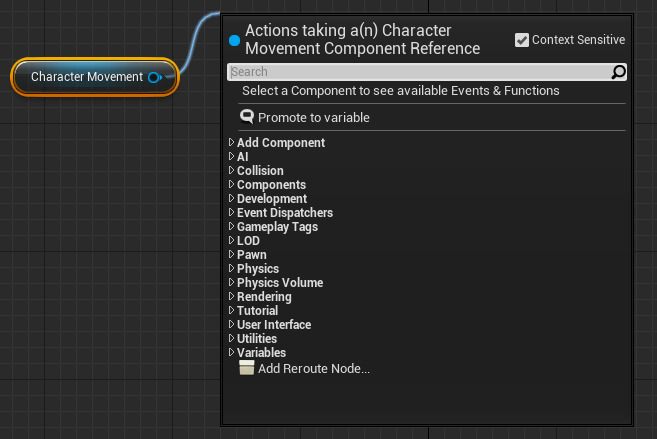Toggle the Context Sensitive checkbox
The height and width of the screenshot is (439, 657).
pos(522,40)
